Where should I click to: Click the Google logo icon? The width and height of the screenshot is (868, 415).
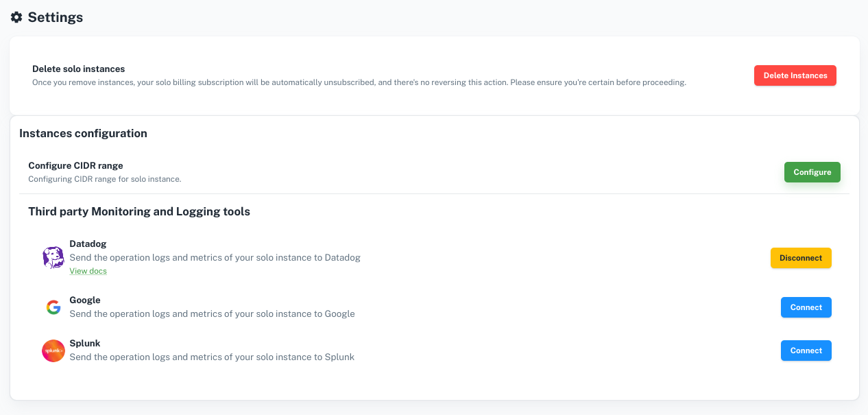tap(53, 307)
